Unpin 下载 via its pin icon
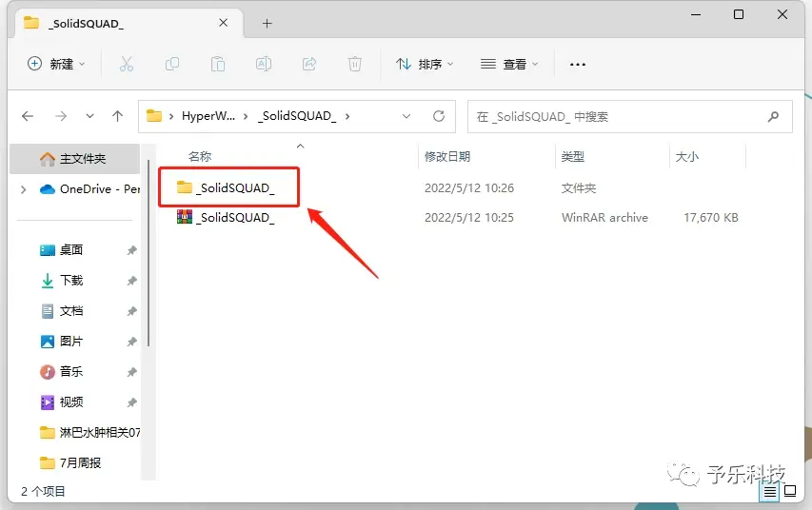This screenshot has width=812, height=510. pyautogui.click(x=132, y=281)
